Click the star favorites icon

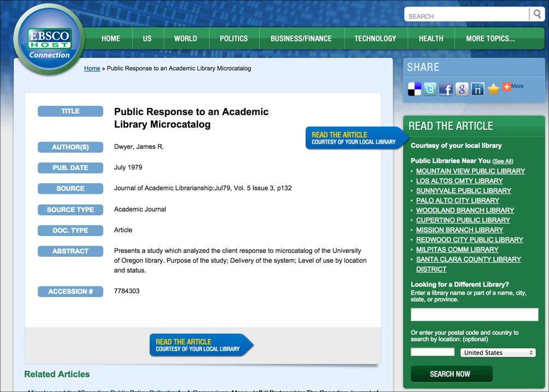(x=493, y=89)
